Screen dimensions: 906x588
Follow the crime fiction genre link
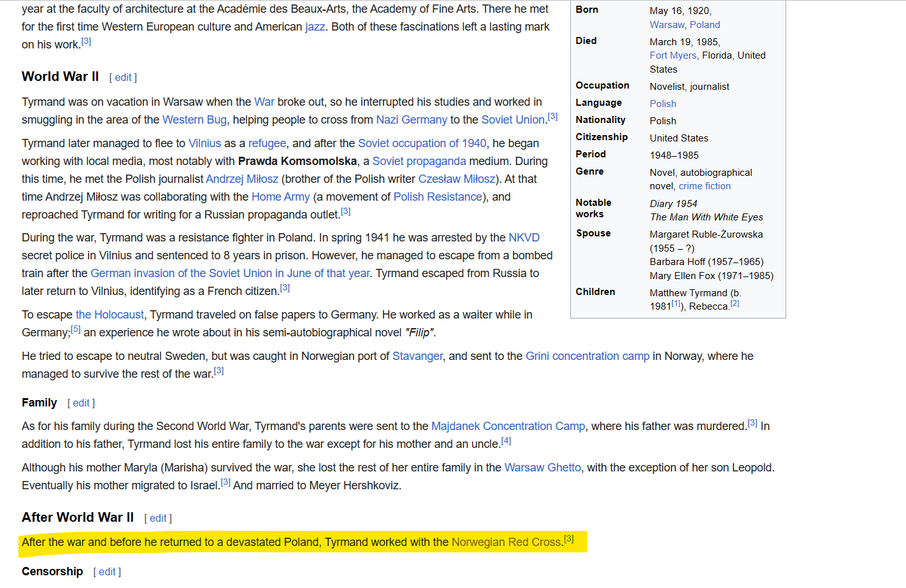coord(705,186)
